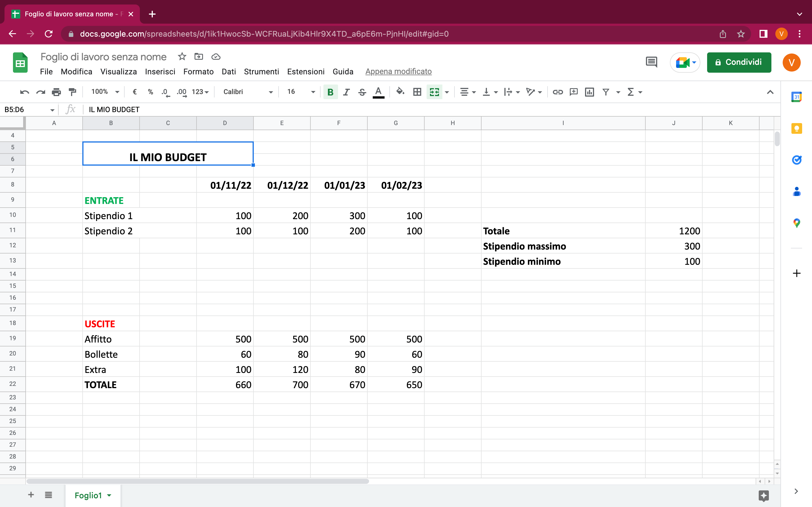This screenshot has height=507, width=812.
Task: Format selection as currency
Action: (x=135, y=92)
